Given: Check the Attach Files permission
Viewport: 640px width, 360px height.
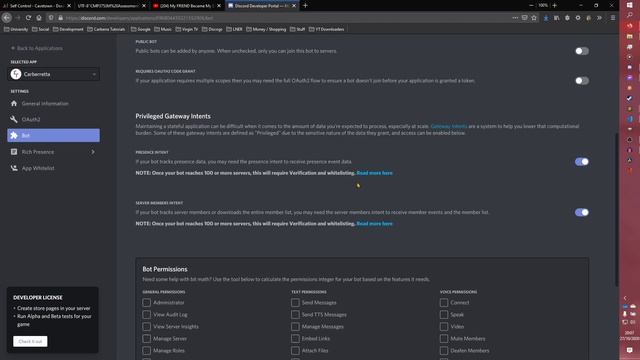Looking at the screenshot, I should [x=295, y=350].
